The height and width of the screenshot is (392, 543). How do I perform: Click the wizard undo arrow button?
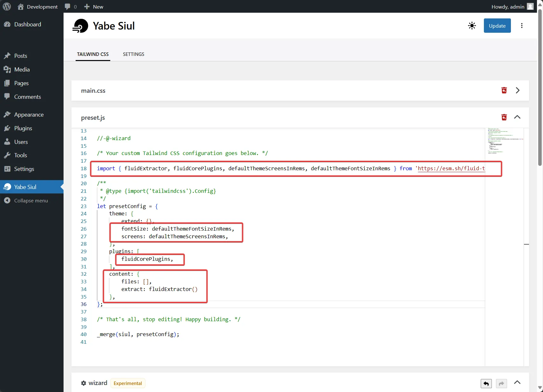point(486,384)
